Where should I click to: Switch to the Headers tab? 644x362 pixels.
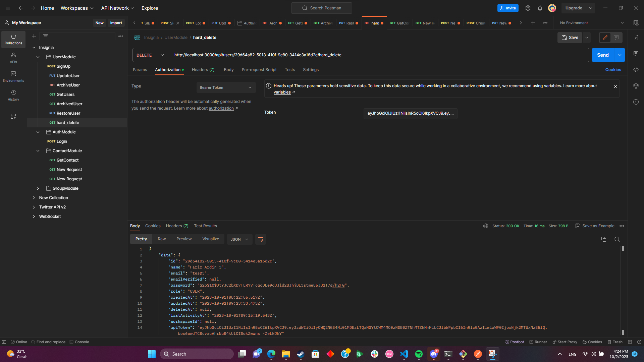pos(203,70)
